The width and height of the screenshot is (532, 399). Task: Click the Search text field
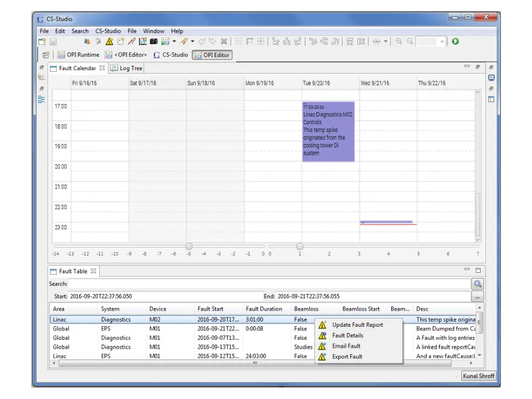(269, 284)
